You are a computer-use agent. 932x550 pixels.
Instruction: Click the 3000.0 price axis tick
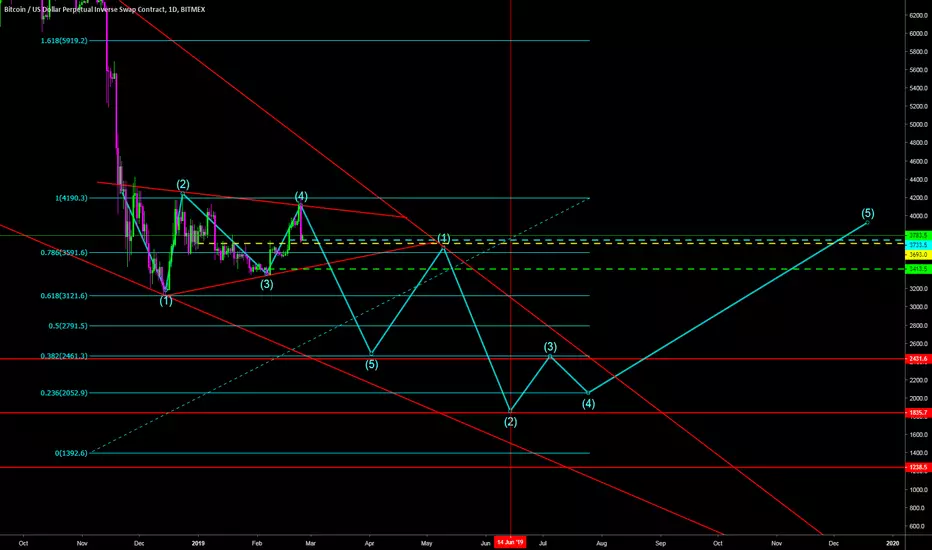click(919, 307)
